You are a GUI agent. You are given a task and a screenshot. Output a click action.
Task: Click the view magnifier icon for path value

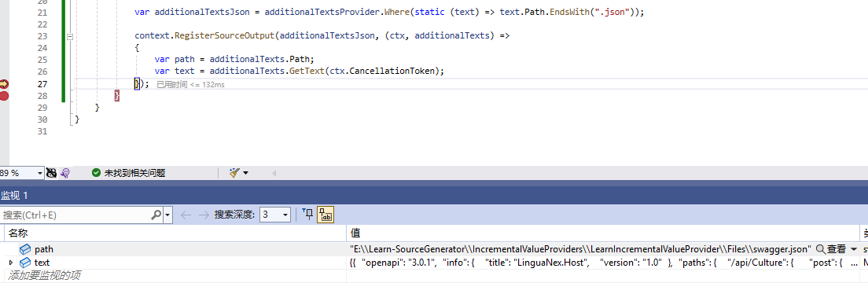pyautogui.click(x=820, y=250)
